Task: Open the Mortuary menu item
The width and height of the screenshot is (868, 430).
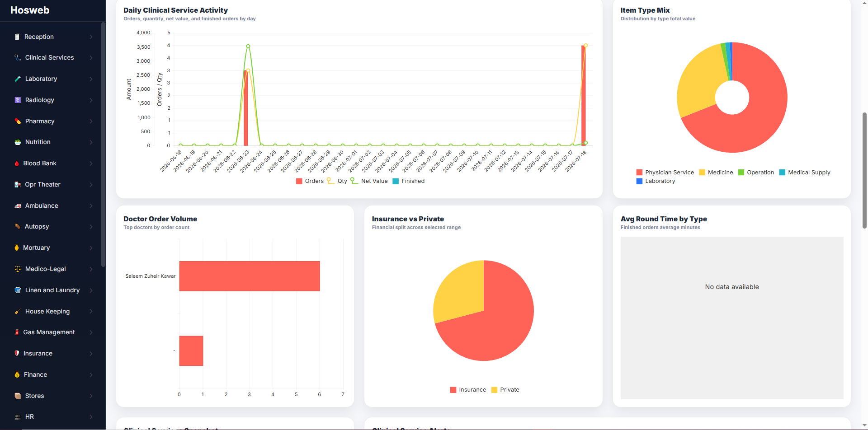Action: (x=53, y=248)
